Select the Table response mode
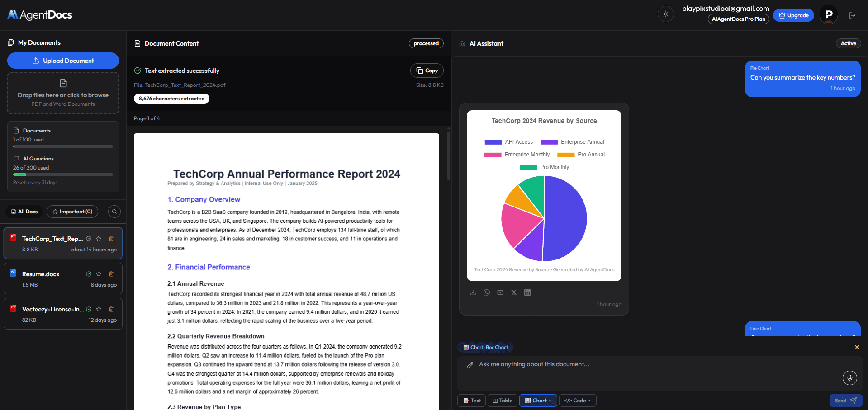This screenshot has height=410, width=868. tap(503, 401)
